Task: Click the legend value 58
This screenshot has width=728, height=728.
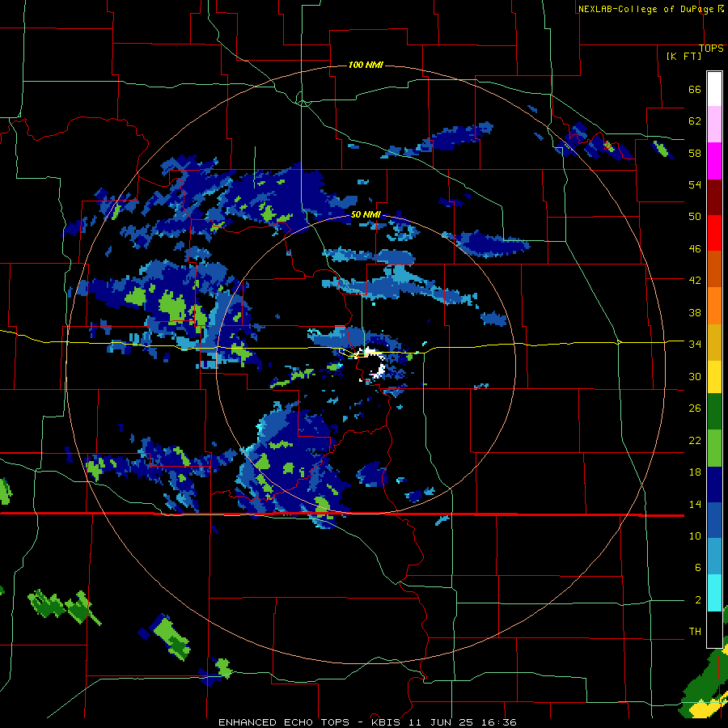Action: pyautogui.click(x=695, y=153)
